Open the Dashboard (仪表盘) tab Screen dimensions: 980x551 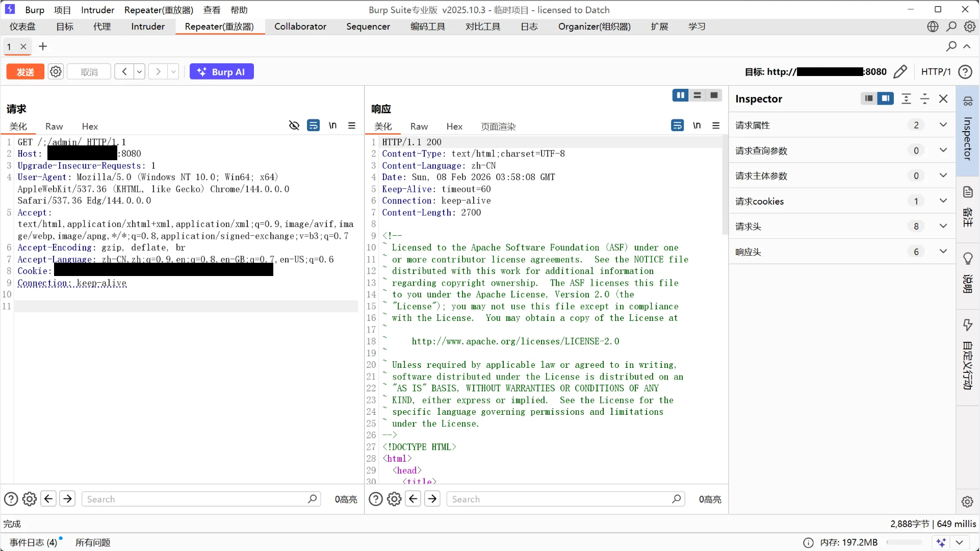22,27
